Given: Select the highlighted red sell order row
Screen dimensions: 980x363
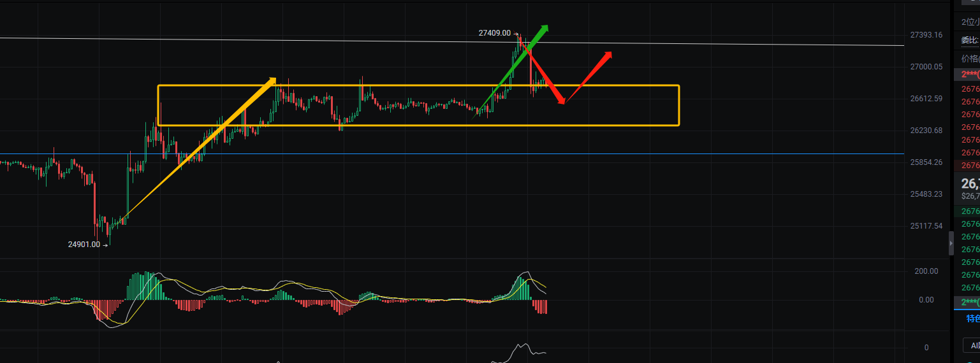Looking at the screenshot, I should (970, 75).
